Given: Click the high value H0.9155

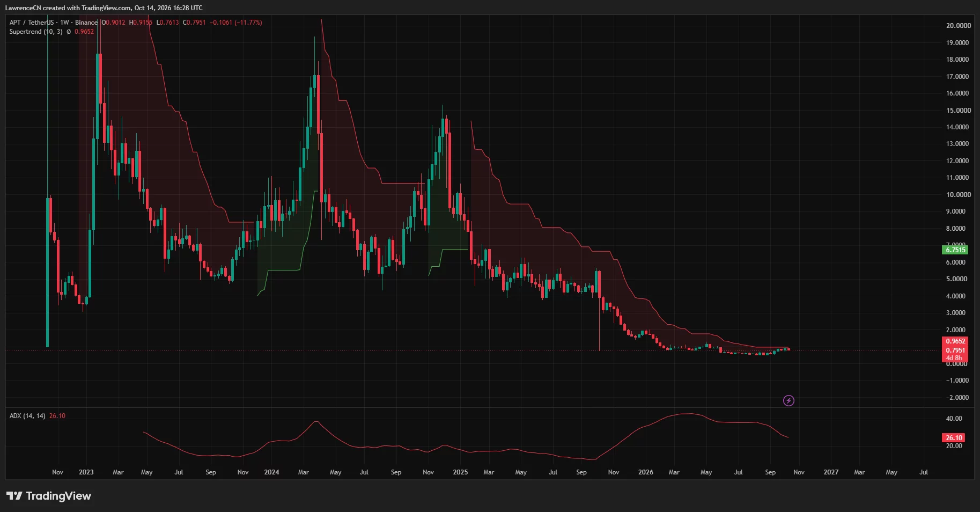Looking at the screenshot, I should click(x=141, y=23).
